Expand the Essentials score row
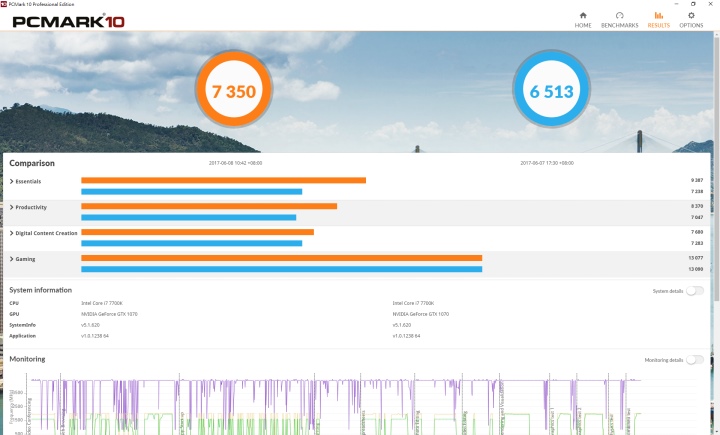The image size is (720, 435). 27,181
